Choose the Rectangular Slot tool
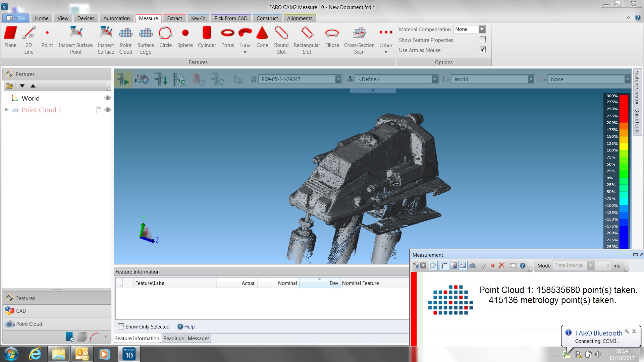 [x=307, y=40]
